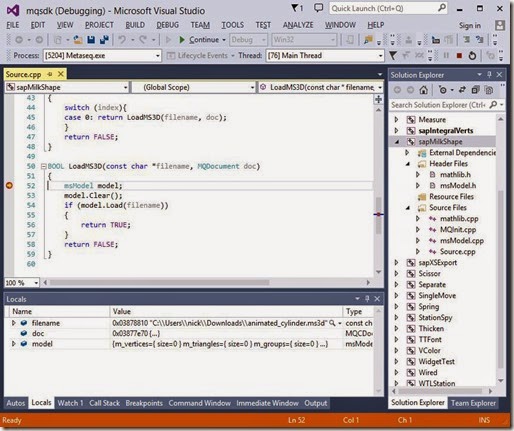Click the text visualizer magnifier for filename

(332, 323)
